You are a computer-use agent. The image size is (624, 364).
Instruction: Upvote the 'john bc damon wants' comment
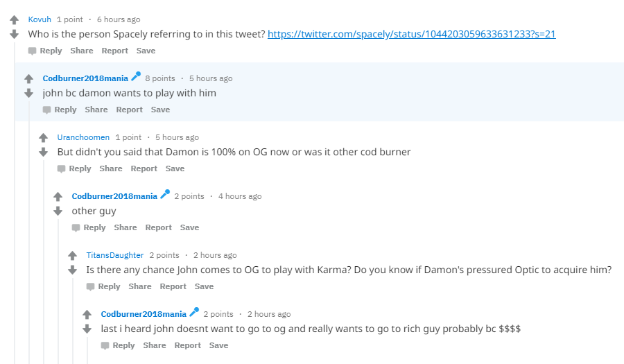28,78
